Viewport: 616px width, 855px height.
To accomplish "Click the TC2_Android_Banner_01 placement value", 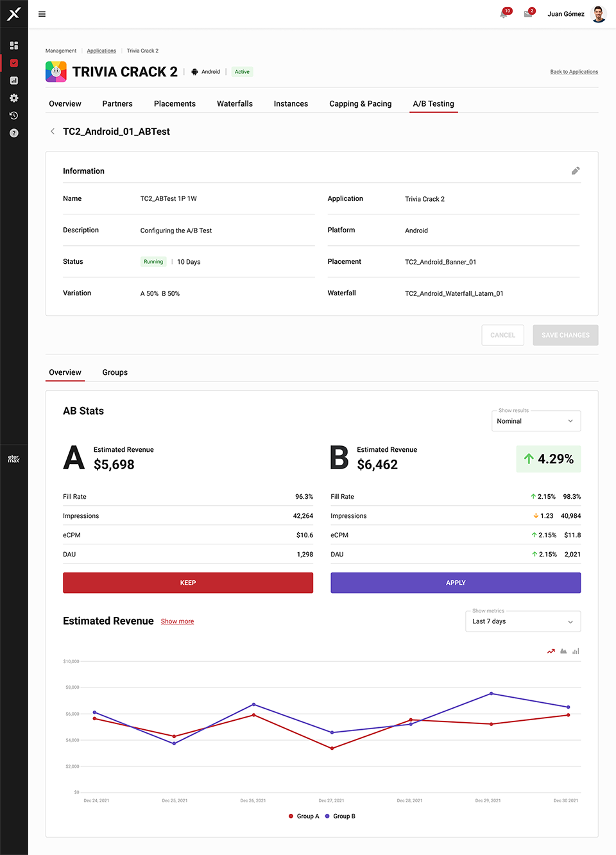I will pyautogui.click(x=441, y=262).
